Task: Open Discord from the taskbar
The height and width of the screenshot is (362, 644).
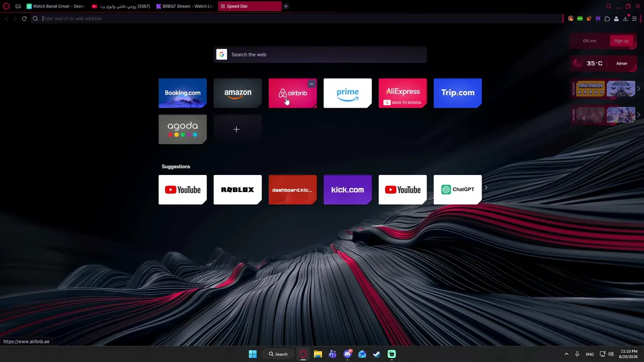Action: 348,354
